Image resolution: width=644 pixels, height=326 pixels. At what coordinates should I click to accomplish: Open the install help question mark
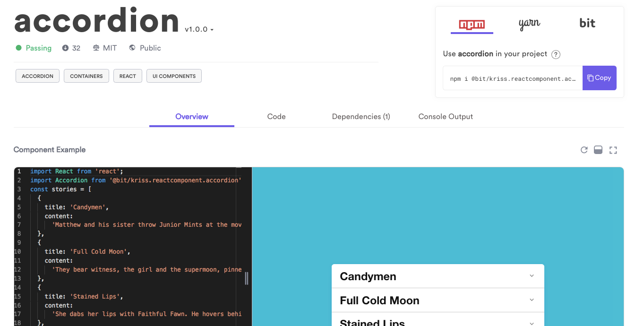[x=556, y=54]
